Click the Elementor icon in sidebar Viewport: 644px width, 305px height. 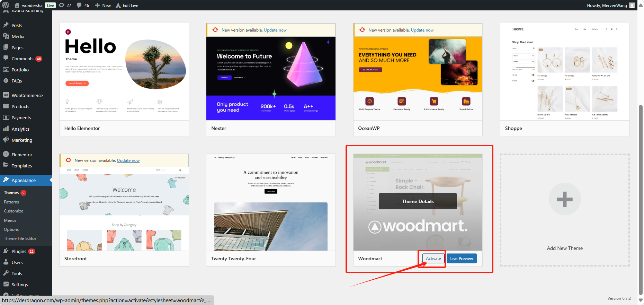[x=6, y=154]
